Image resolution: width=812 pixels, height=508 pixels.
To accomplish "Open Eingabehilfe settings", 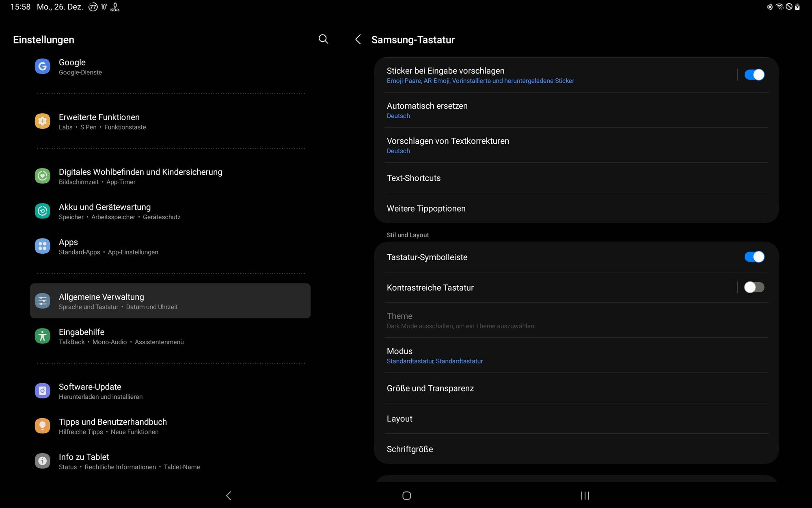I will [x=170, y=336].
